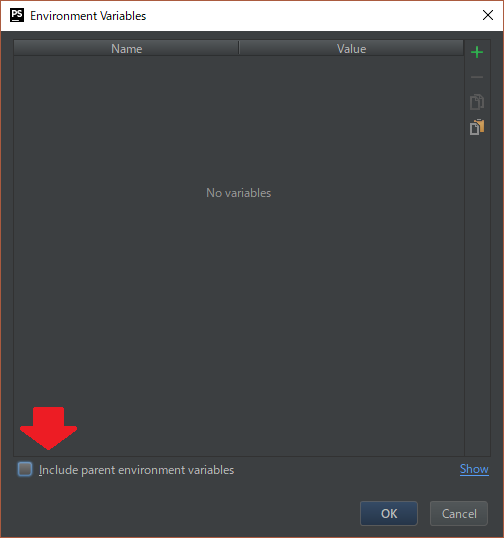
Task: Click the paste variables clipboard icon
Action: pos(477,127)
